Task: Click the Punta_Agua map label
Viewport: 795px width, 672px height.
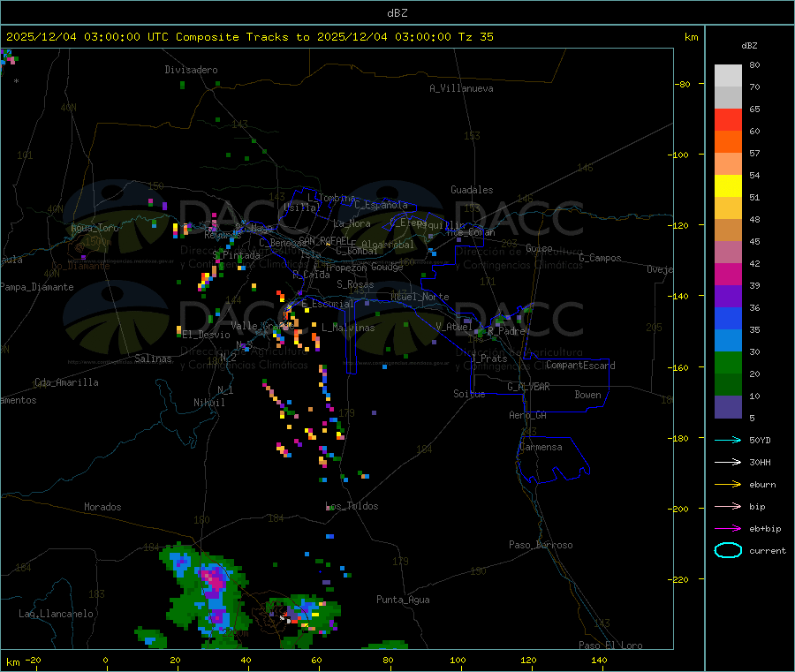Action: [x=403, y=600]
